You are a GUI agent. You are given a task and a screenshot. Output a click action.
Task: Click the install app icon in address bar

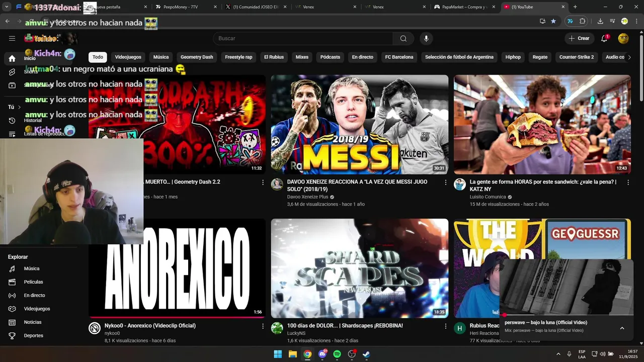click(542, 21)
